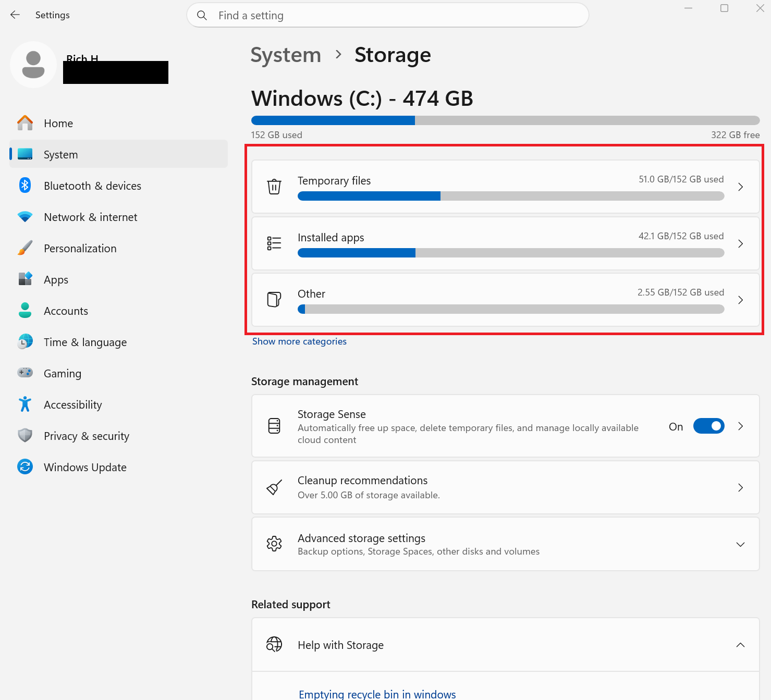Open Windows Update settings

tap(118, 467)
